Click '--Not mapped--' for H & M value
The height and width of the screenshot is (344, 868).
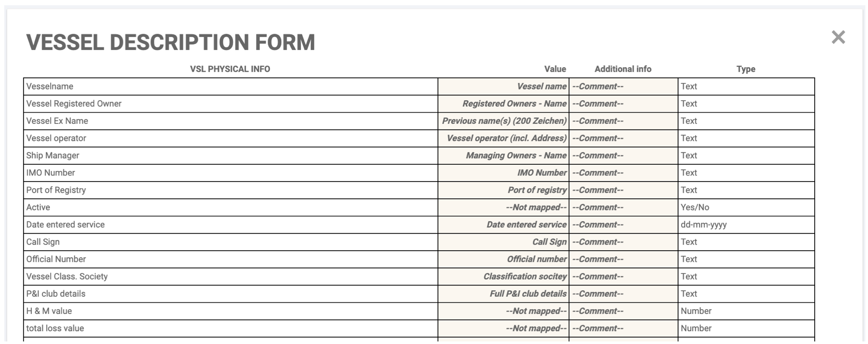pos(536,311)
